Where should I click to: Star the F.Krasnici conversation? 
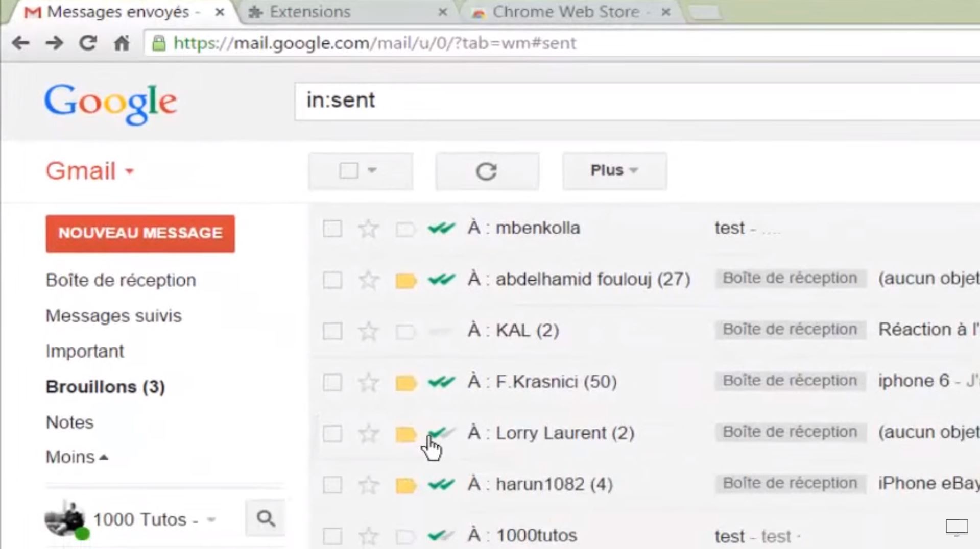click(368, 382)
